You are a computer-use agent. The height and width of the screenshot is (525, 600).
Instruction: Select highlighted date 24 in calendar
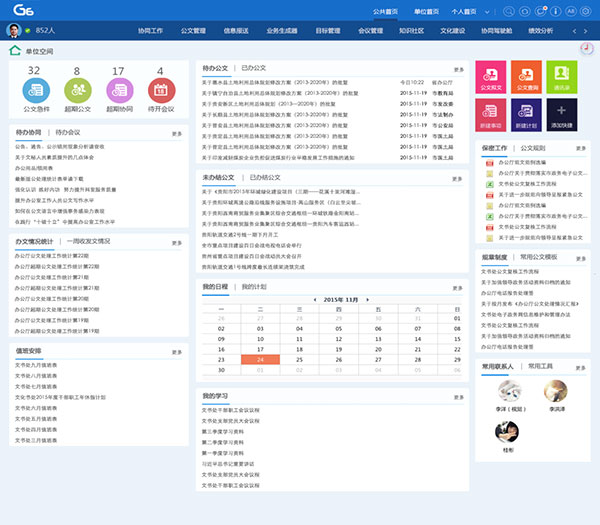tap(260, 360)
